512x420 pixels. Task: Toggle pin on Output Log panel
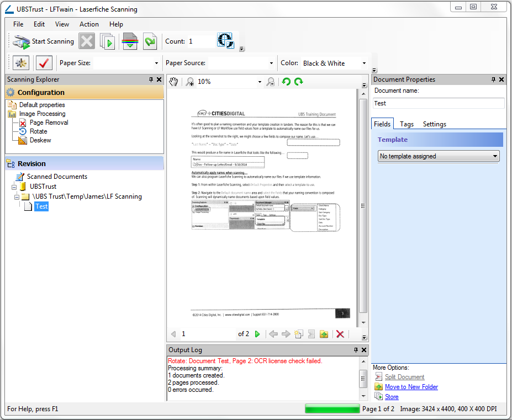point(356,350)
